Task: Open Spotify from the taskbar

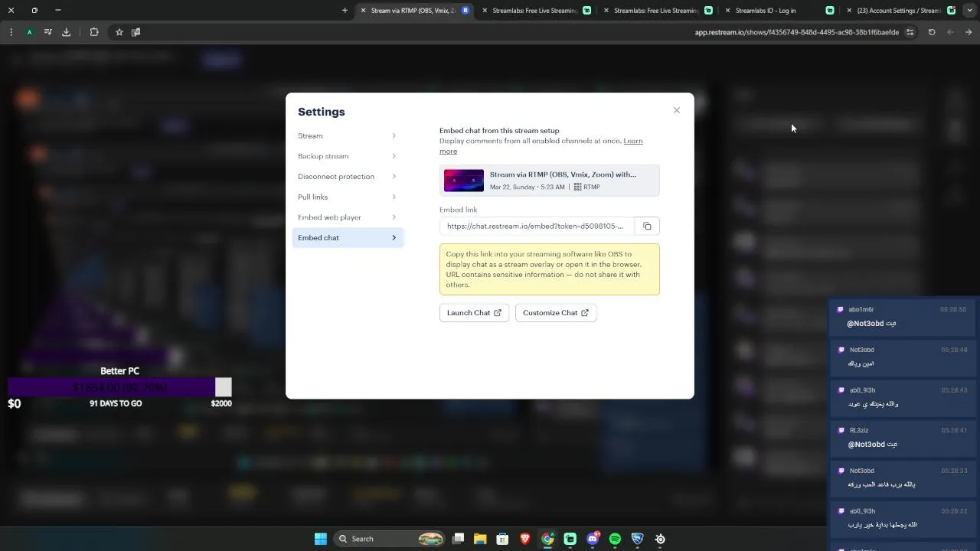Action: point(615,539)
